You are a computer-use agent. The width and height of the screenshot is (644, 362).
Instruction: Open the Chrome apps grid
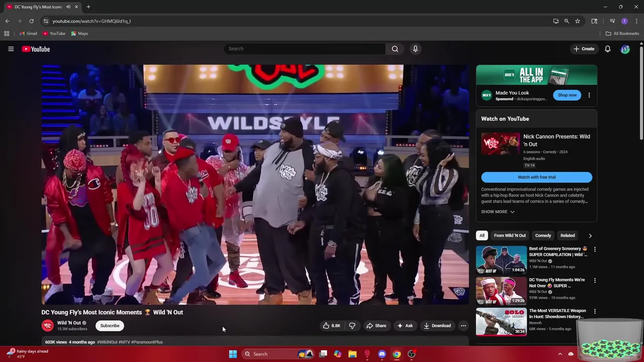pos(7,34)
